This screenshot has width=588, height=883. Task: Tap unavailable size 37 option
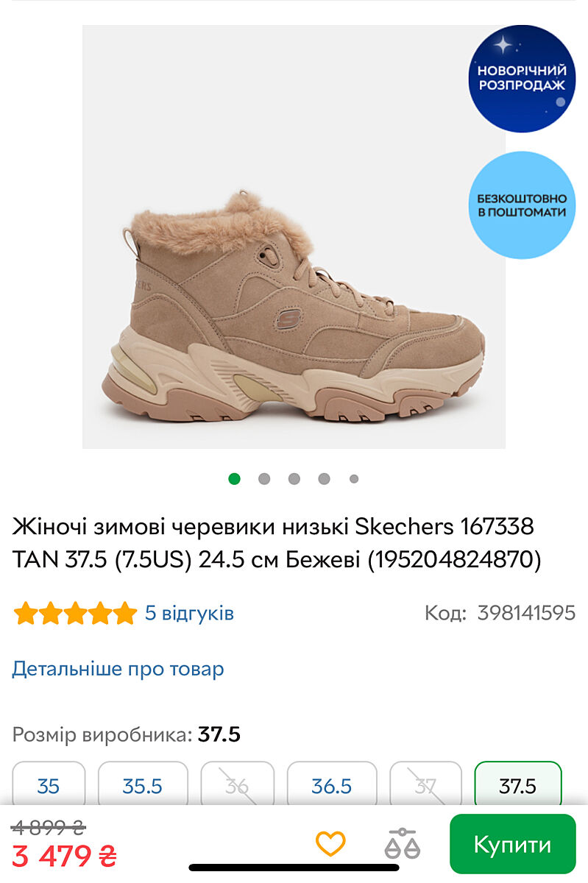pyautogui.click(x=425, y=786)
